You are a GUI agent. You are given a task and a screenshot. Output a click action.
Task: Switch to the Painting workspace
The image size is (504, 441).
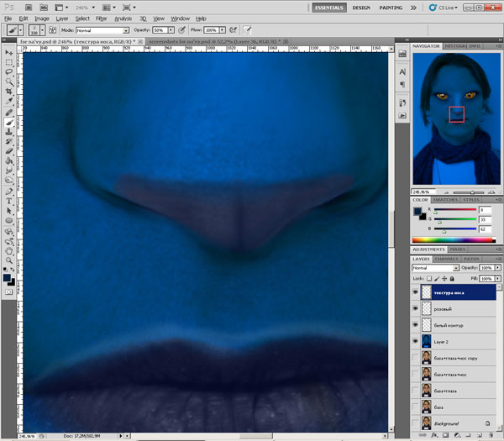coord(391,7)
